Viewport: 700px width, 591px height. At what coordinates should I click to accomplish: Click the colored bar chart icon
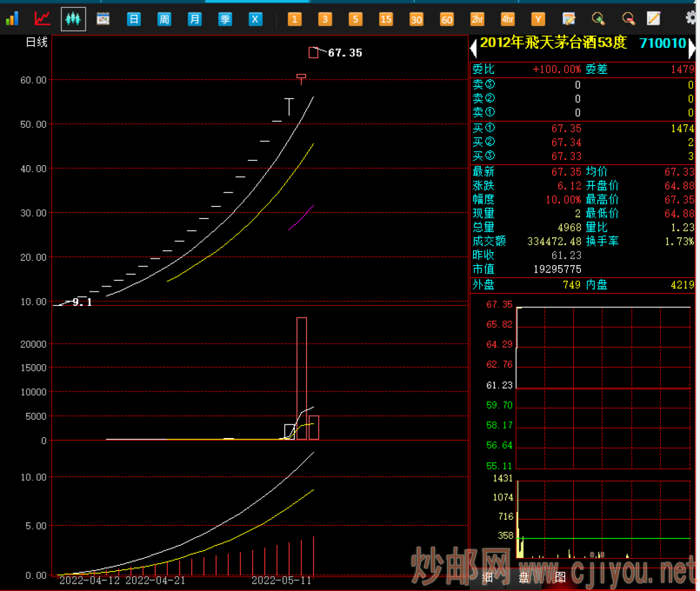[x=12, y=19]
